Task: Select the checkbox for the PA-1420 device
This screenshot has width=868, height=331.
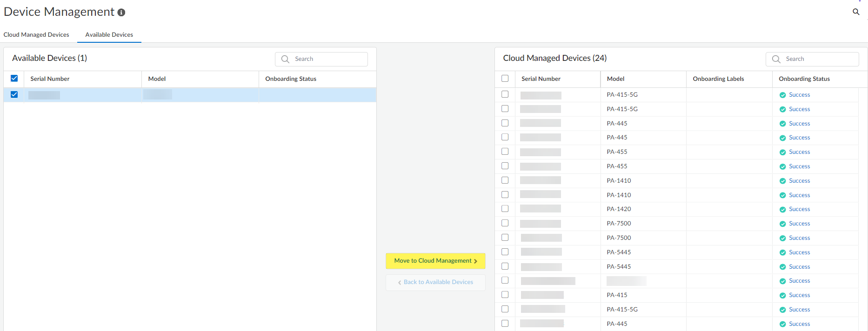Action: 505,209
